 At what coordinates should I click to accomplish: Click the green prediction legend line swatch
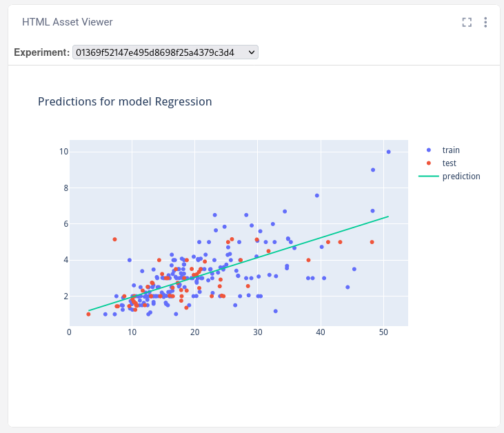pyautogui.click(x=429, y=176)
